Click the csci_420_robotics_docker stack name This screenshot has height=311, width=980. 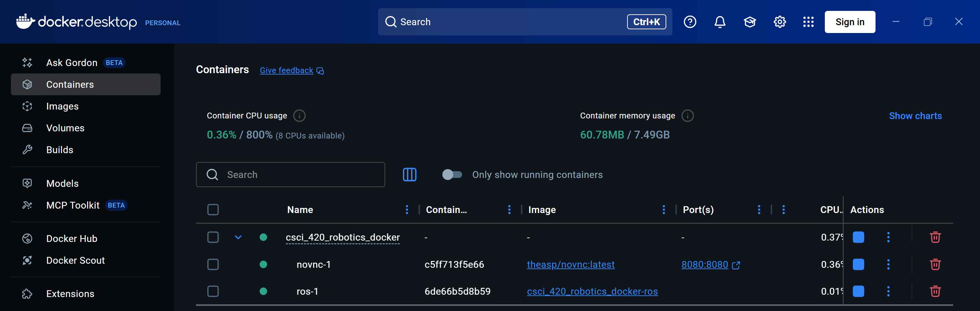click(342, 238)
